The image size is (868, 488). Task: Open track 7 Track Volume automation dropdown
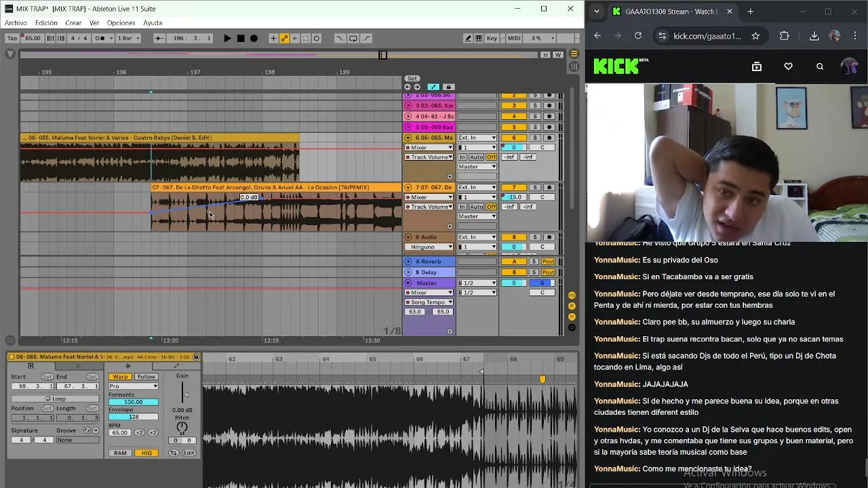tap(429, 207)
